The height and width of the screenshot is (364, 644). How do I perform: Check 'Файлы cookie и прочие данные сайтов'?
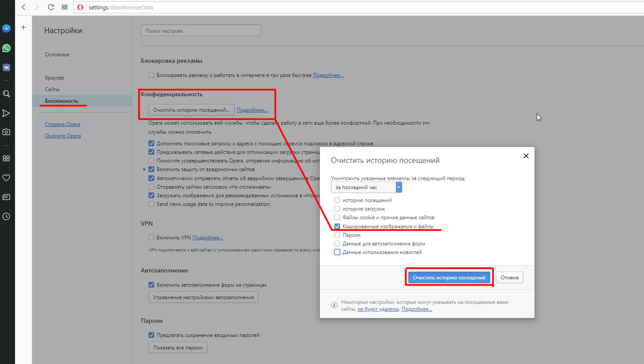coord(337,217)
